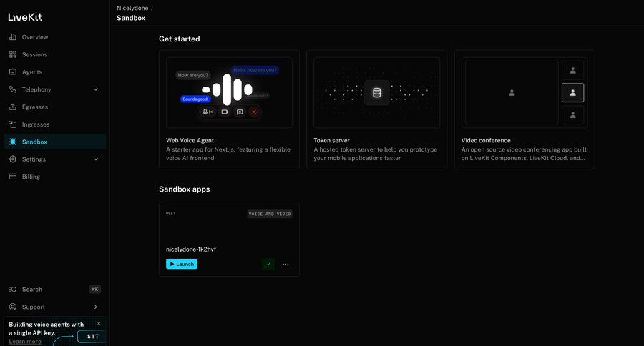The image size is (644, 346).
Task: Click the Ingresses icon in sidebar
Action: click(13, 124)
